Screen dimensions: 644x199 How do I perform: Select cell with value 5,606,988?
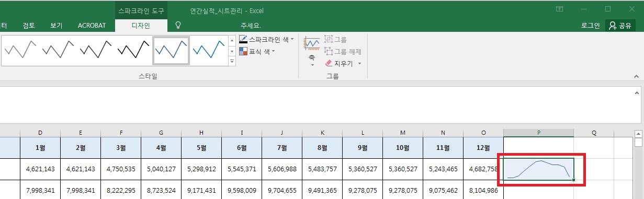[282, 169]
